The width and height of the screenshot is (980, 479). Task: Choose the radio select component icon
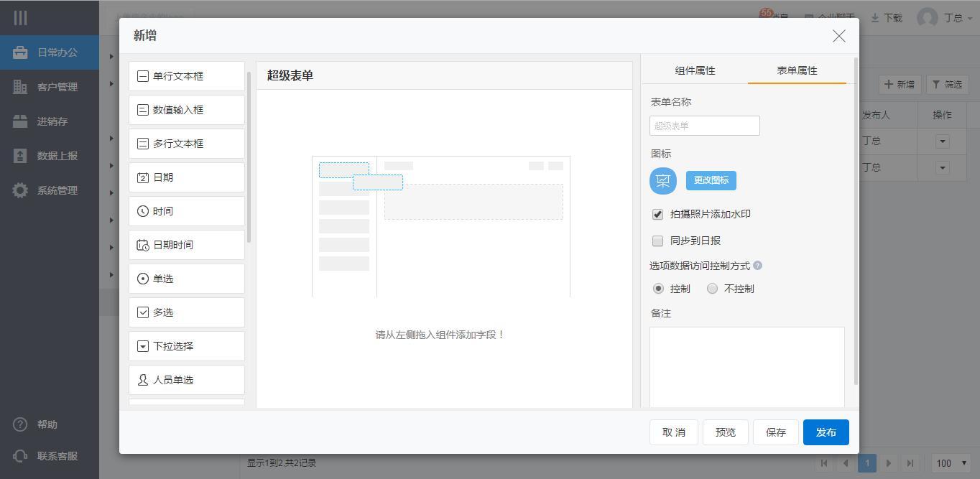(143, 279)
